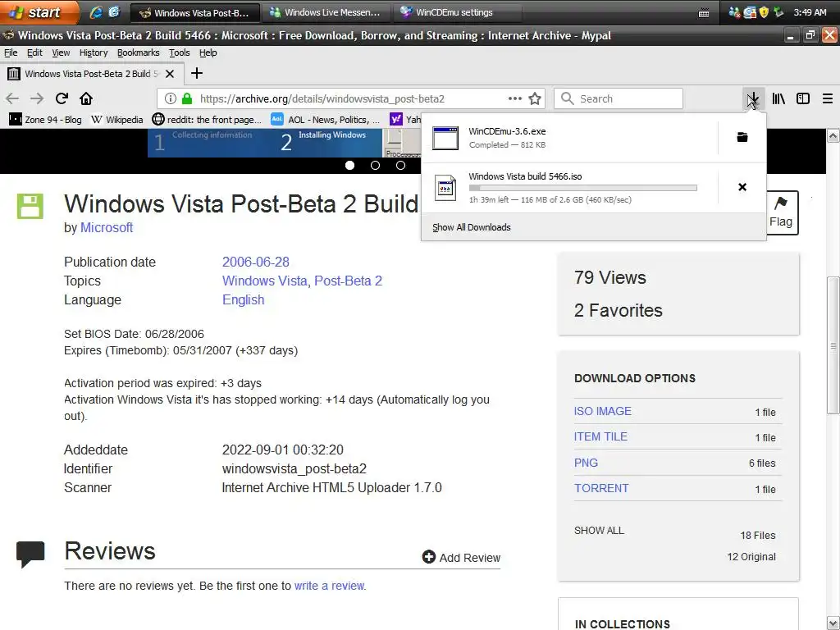Open the AOL News bookmark
The width and height of the screenshot is (840, 630).
pos(325,120)
